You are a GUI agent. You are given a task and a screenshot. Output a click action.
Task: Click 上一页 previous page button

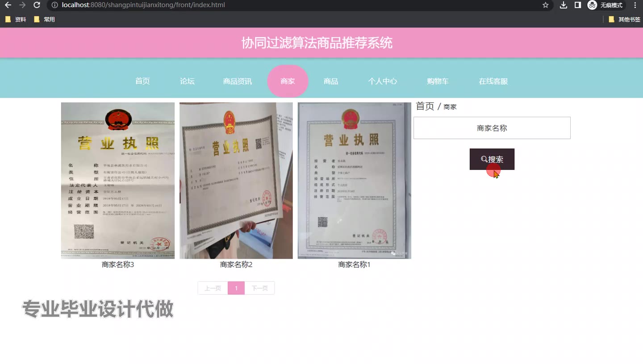tap(213, 288)
